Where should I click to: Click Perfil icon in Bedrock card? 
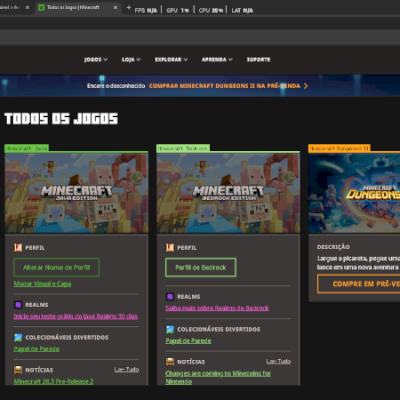pos(170,248)
